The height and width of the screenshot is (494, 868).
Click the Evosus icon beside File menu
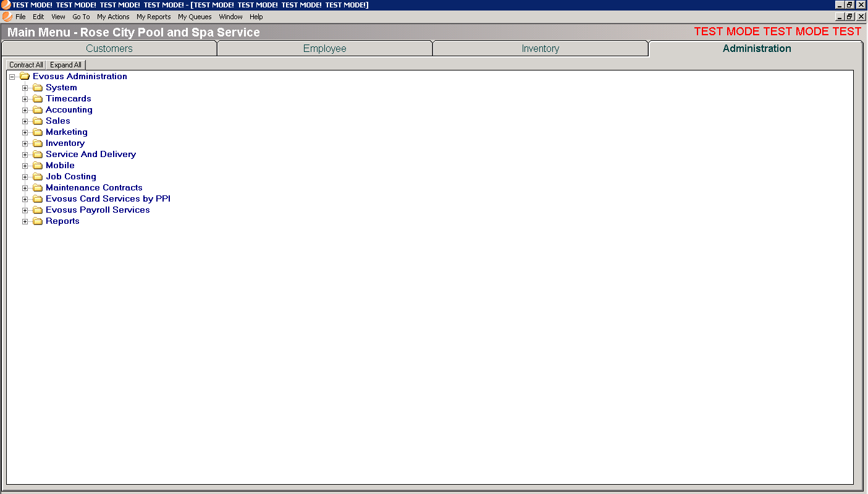coord(7,17)
